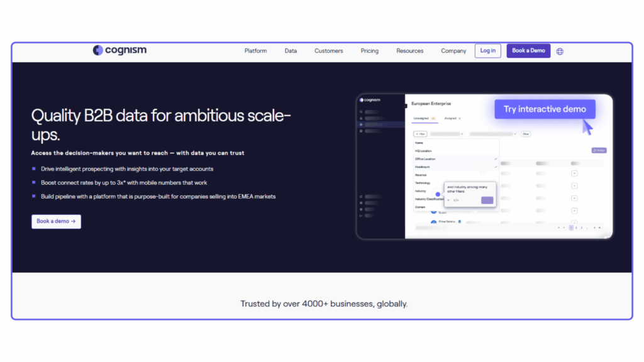Click the search icon in demo sidebar
The image size is (644, 362).
click(x=361, y=112)
